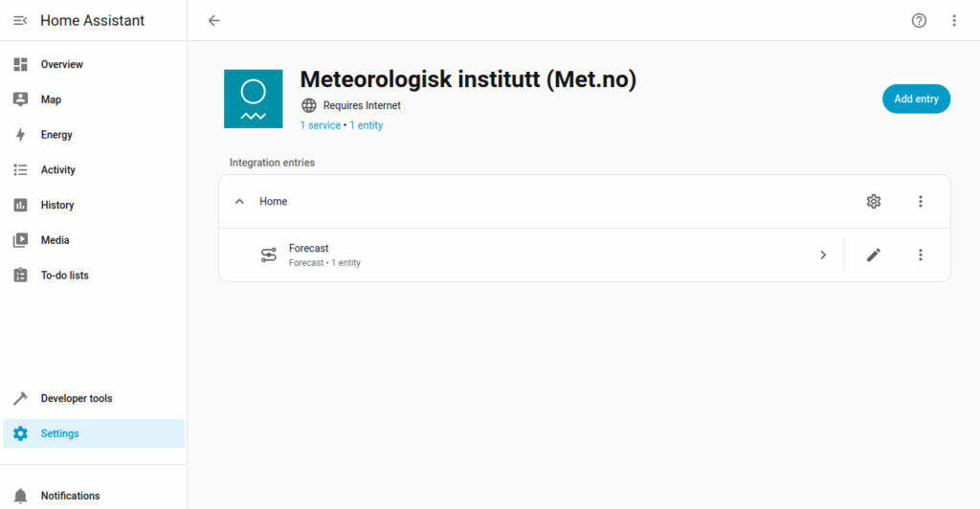Click the Met.no integration logo
The image size is (980, 509).
coord(253,99)
